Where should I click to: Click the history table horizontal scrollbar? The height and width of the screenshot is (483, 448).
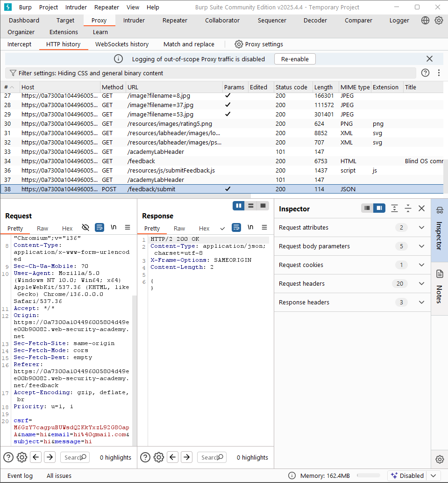(x=126, y=196)
